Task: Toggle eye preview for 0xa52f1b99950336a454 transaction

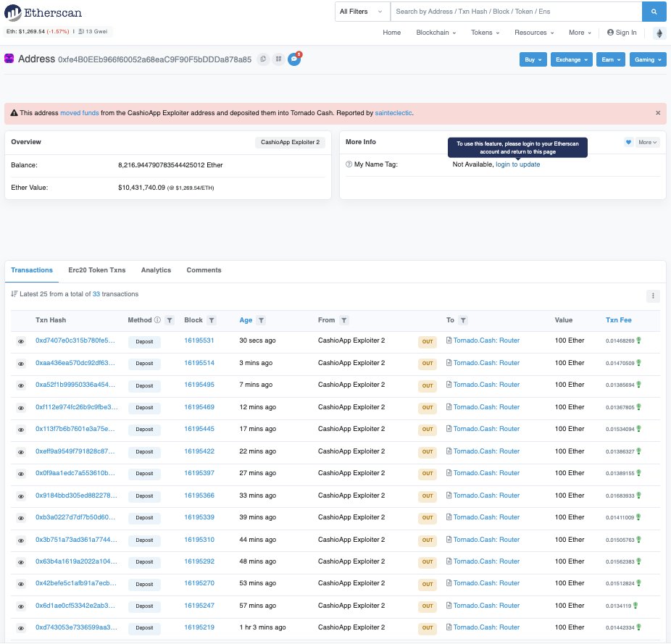Action: pyautogui.click(x=20, y=385)
